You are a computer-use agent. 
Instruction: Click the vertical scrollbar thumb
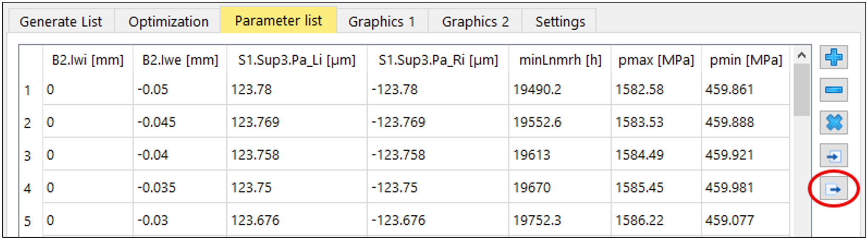point(801,89)
